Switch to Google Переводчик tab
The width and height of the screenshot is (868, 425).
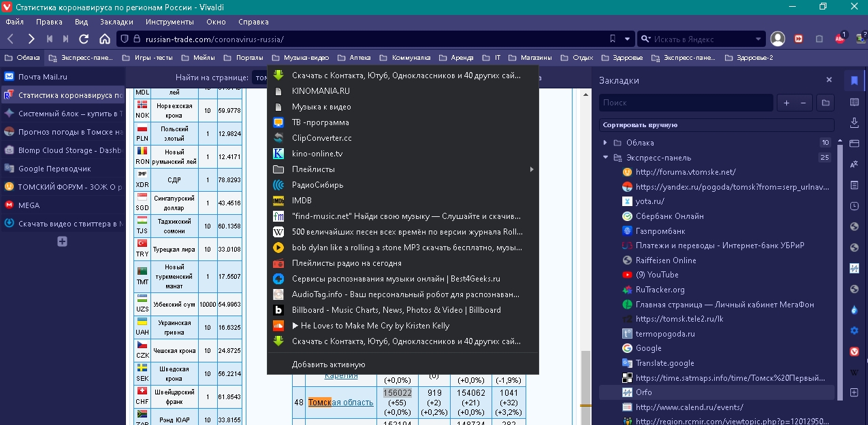pos(63,169)
